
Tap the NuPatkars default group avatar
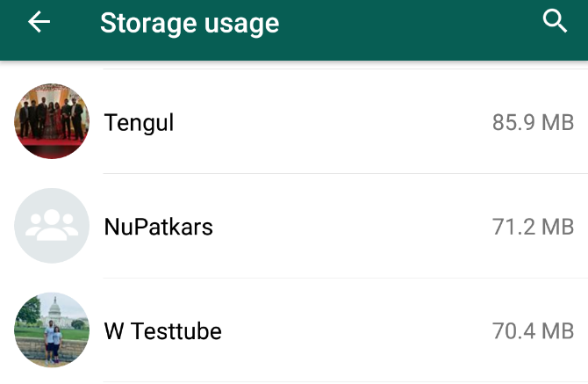click(52, 226)
